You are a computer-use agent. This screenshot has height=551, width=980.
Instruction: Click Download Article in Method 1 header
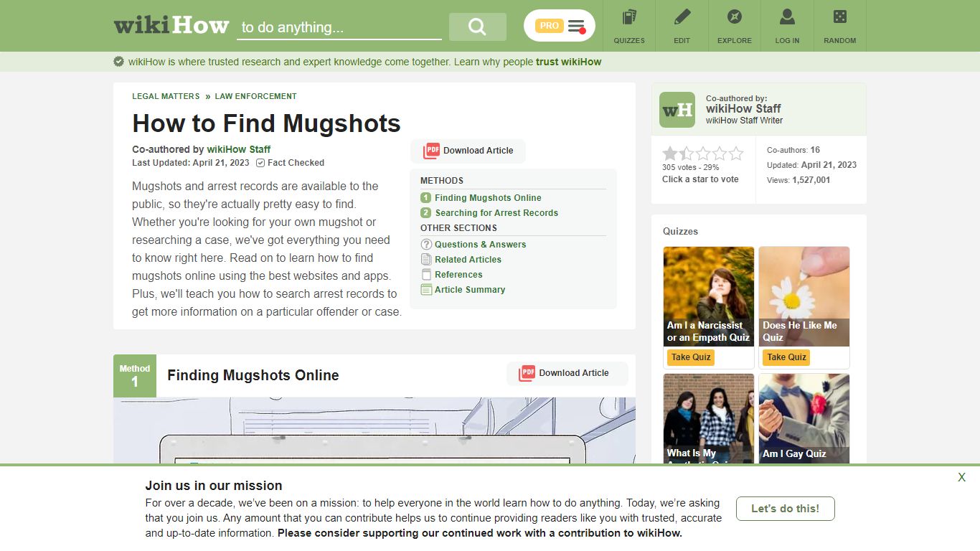(x=567, y=373)
